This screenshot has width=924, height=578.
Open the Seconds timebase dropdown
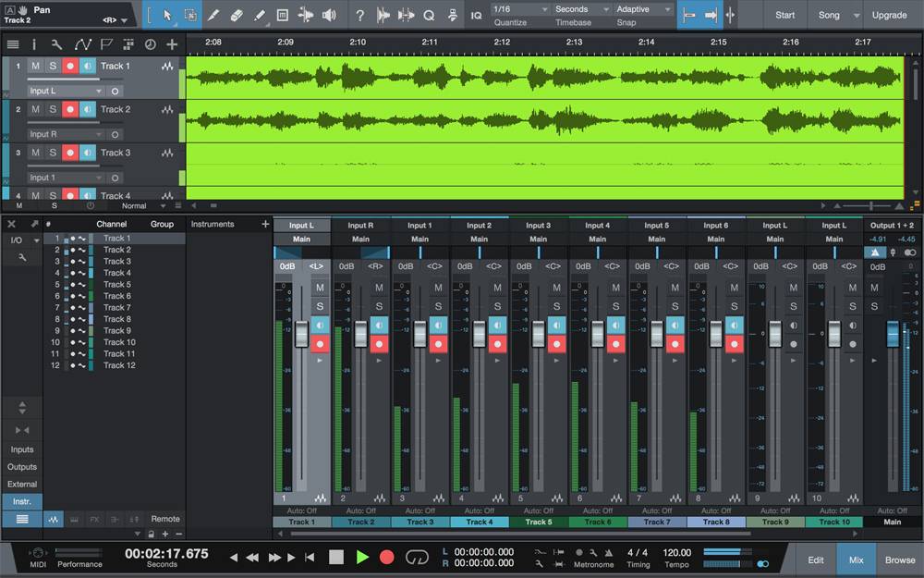pyautogui.click(x=581, y=9)
